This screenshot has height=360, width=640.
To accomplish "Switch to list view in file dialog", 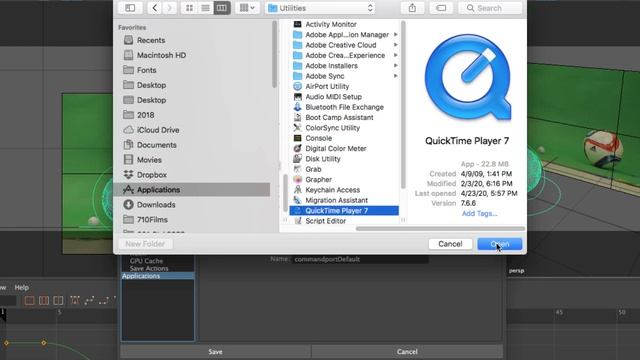I will tap(205, 8).
